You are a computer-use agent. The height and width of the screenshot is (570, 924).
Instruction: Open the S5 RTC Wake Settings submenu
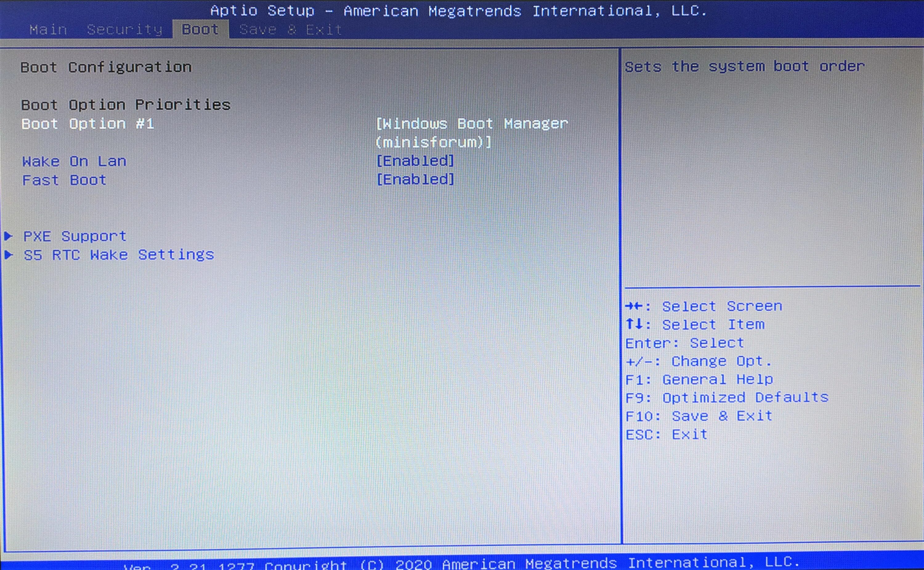(119, 255)
